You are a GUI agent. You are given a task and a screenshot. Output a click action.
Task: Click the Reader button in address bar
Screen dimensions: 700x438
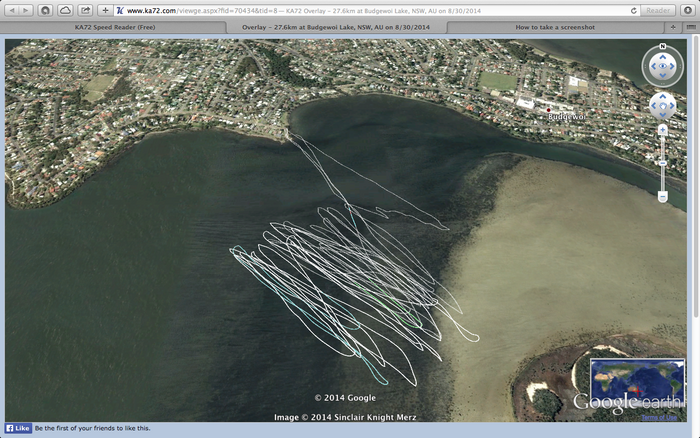656,10
